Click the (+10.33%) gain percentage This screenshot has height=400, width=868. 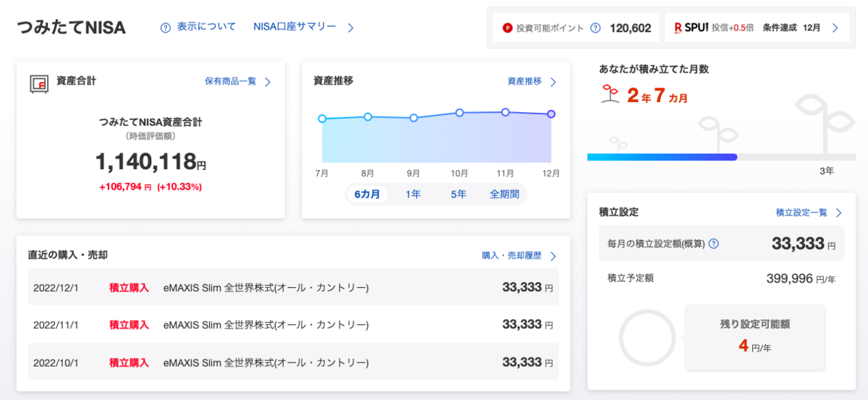(x=179, y=187)
